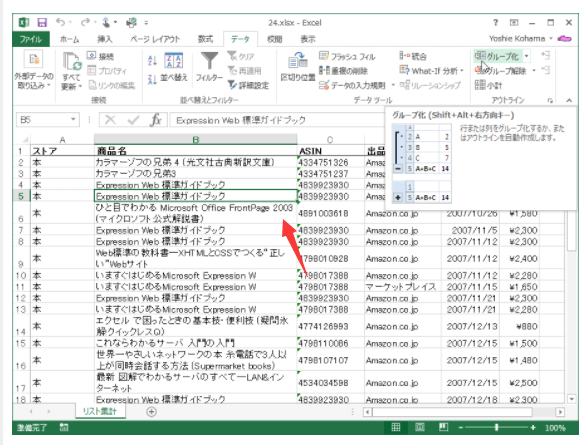Click the insert function fx icon
This screenshot has width=587, height=445.
click(155, 120)
